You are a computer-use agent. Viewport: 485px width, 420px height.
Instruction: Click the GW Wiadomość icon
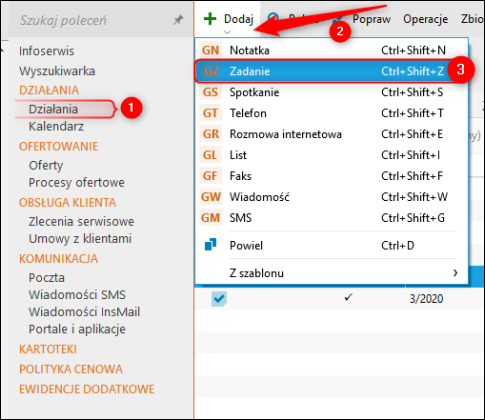[x=211, y=197]
